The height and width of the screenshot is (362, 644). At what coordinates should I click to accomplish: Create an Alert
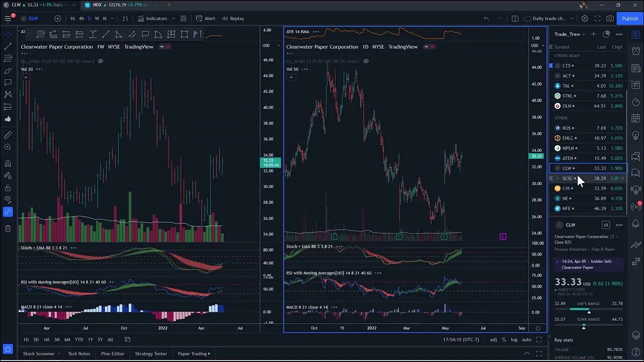205,19
